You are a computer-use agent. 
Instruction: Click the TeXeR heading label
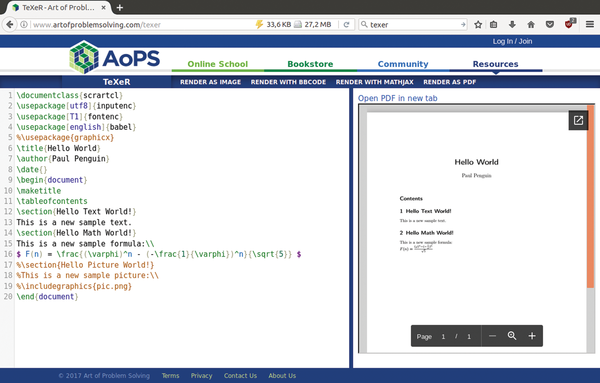click(x=116, y=82)
